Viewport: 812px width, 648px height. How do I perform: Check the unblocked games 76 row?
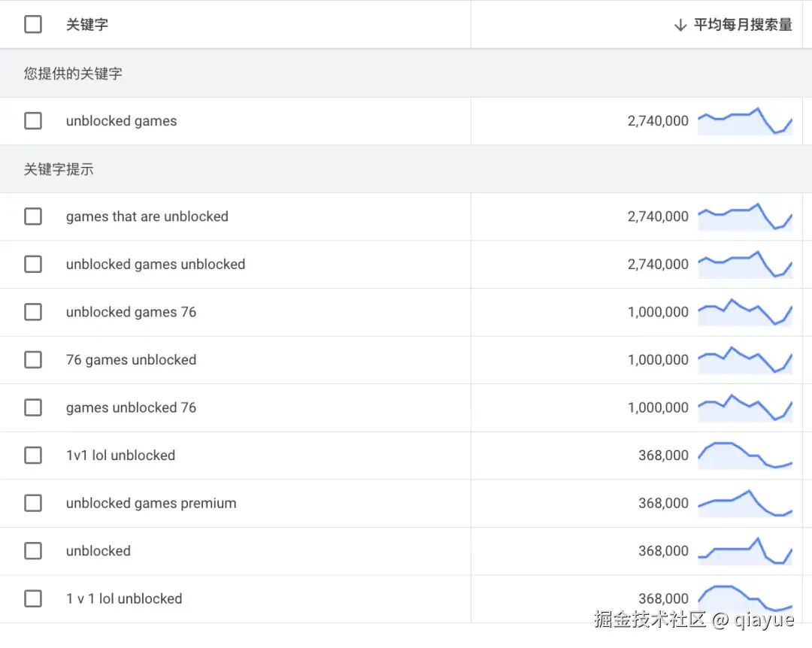33,312
